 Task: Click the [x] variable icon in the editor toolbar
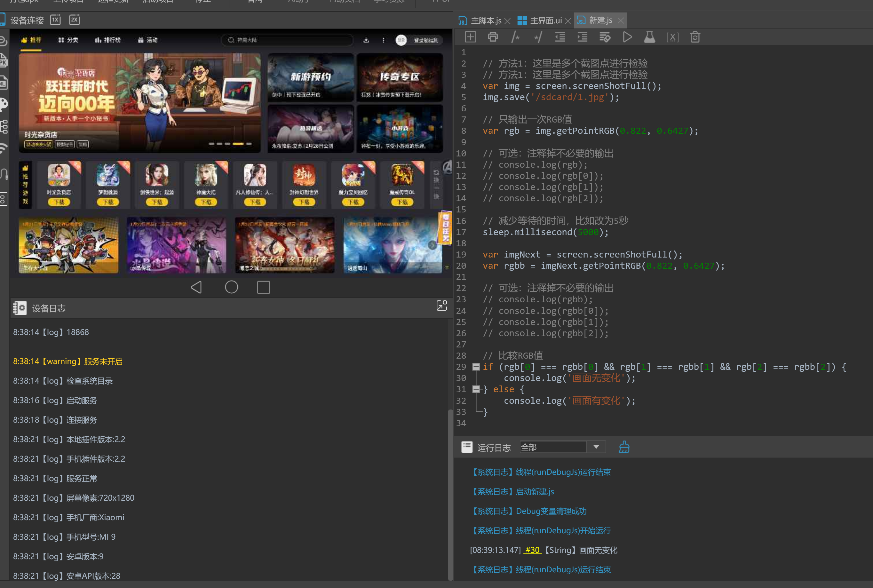pos(672,37)
